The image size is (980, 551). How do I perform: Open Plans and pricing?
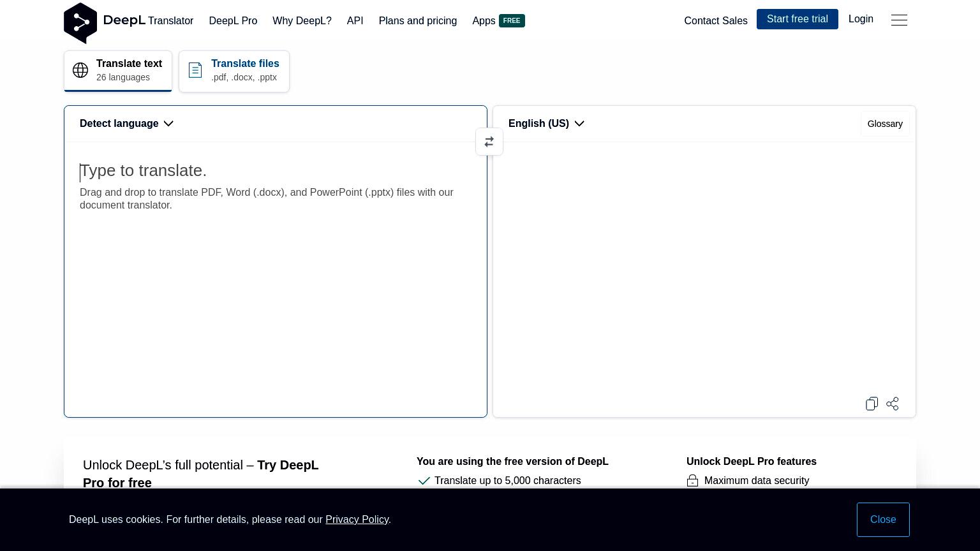pyautogui.click(x=418, y=21)
